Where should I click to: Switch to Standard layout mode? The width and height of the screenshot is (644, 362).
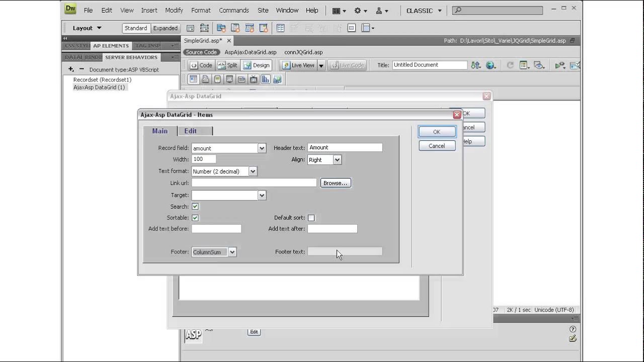(x=136, y=28)
